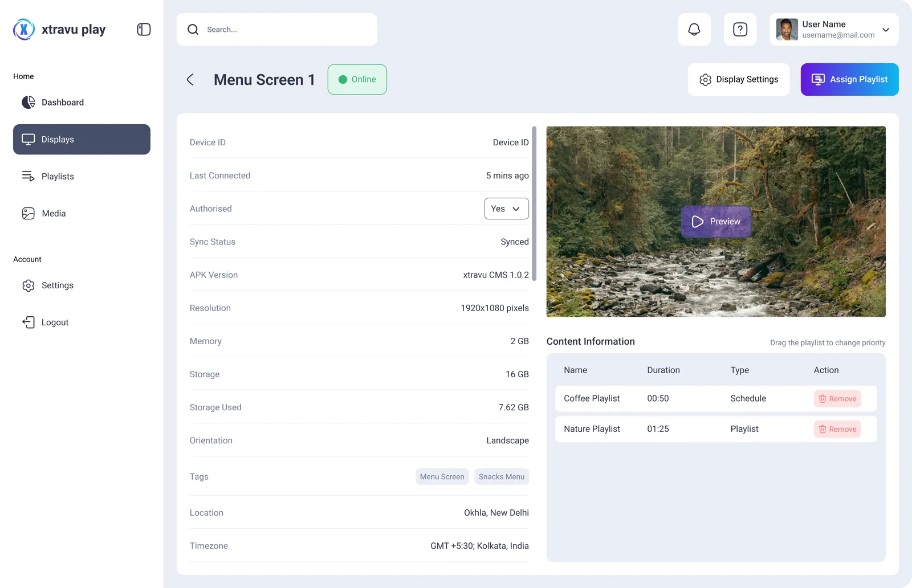Focus the Search input field

click(276, 30)
